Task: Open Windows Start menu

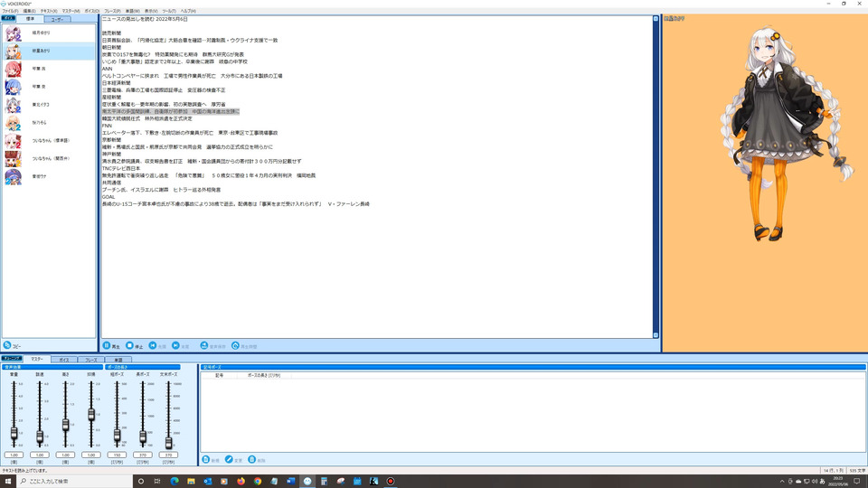Action: 8,481
